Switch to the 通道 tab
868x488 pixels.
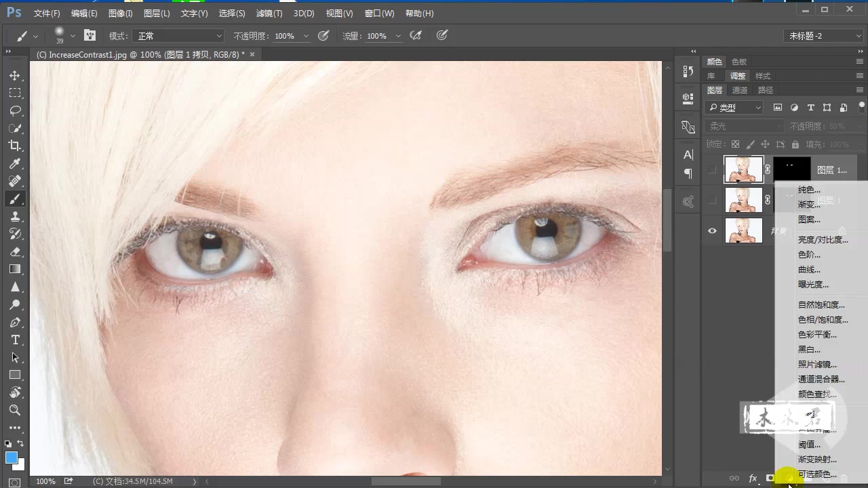[740, 90]
